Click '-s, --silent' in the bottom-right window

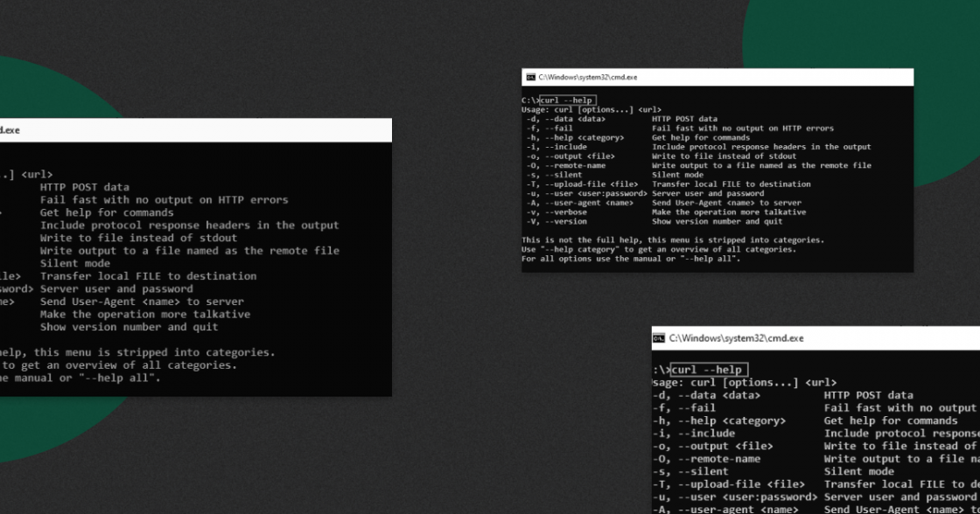690,471
